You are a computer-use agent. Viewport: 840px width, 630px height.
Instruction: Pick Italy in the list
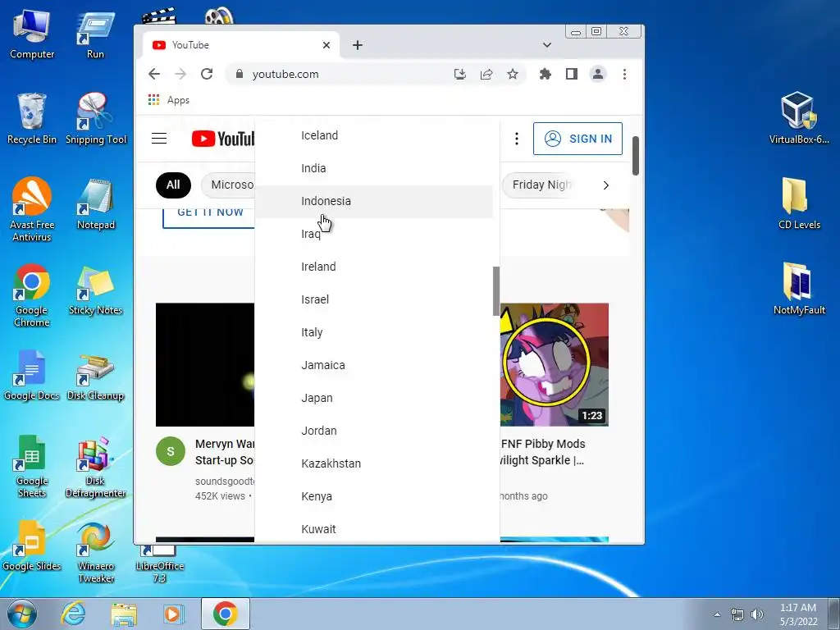[x=374, y=332]
